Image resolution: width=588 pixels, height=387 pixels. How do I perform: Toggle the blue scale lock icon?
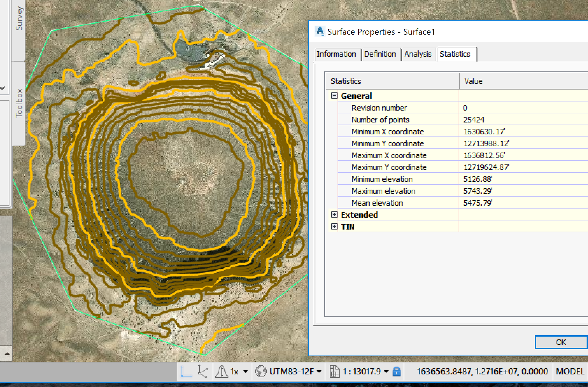click(397, 371)
